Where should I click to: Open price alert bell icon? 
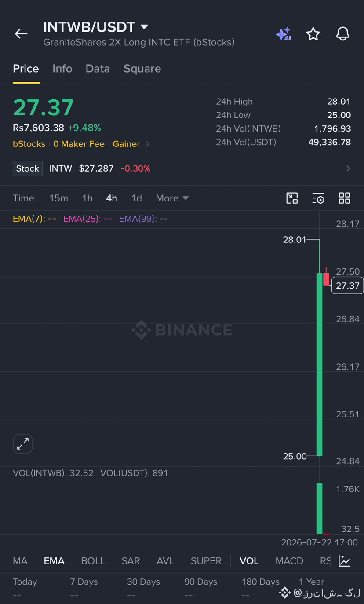tap(342, 34)
